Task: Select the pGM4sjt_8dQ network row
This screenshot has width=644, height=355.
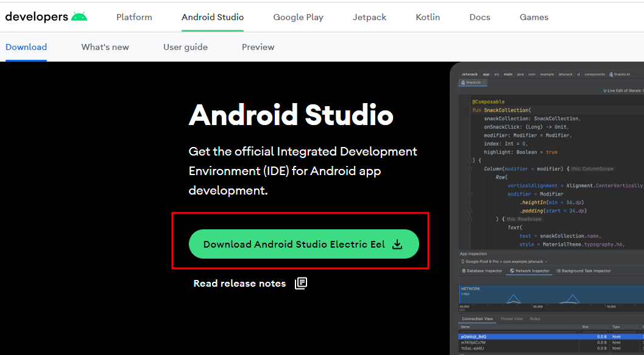Action: point(551,337)
